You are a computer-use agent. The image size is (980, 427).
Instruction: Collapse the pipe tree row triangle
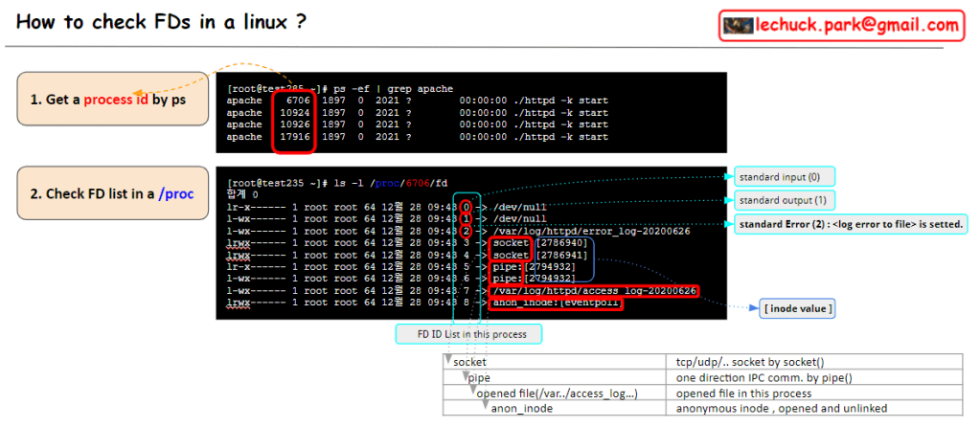tap(463, 376)
